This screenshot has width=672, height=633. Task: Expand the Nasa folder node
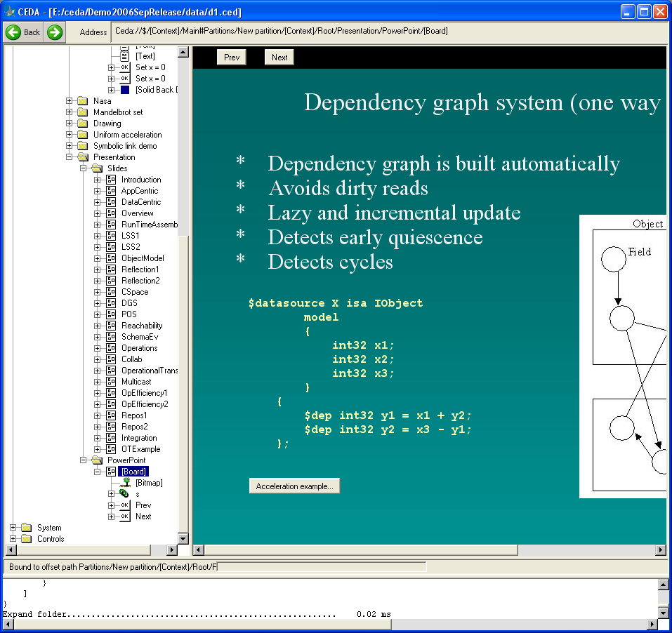(69, 101)
